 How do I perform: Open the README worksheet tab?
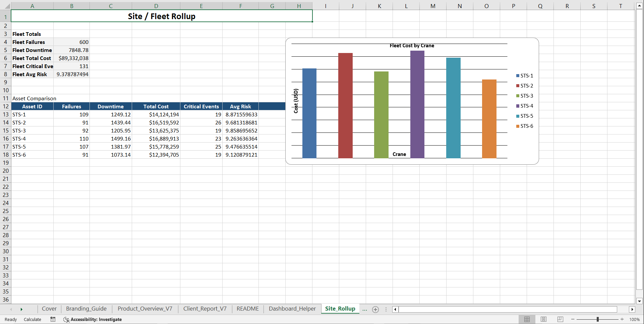(247, 309)
